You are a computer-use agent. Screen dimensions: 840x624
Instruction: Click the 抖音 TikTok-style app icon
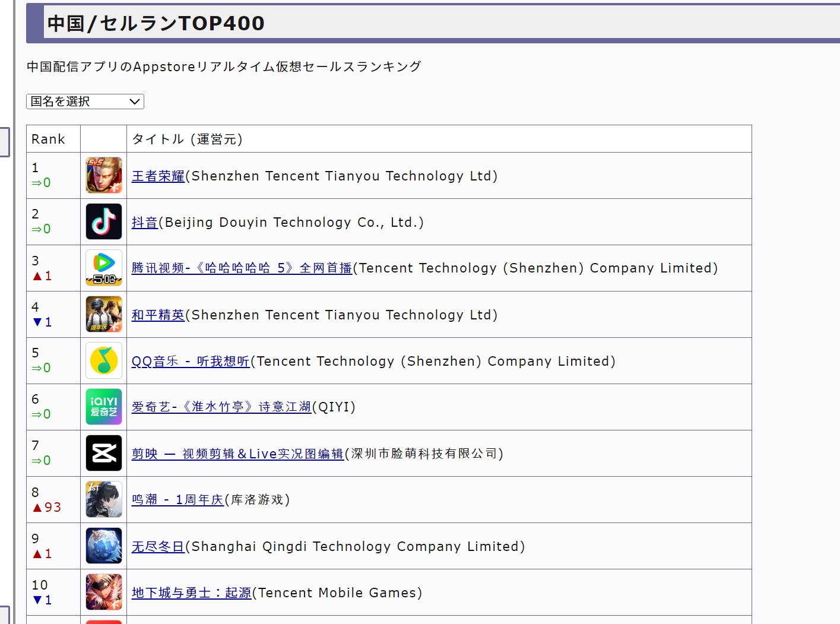click(x=104, y=221)
